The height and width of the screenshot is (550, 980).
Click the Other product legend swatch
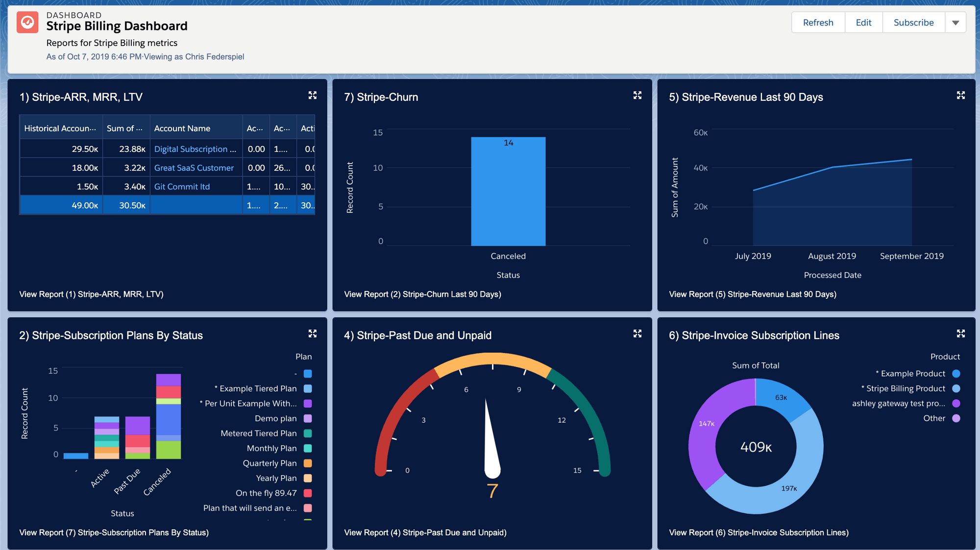coord(956,418)
